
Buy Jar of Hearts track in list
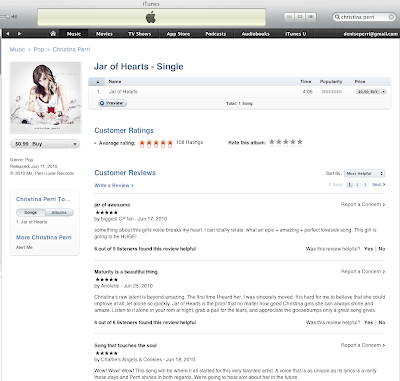[368, 92]
